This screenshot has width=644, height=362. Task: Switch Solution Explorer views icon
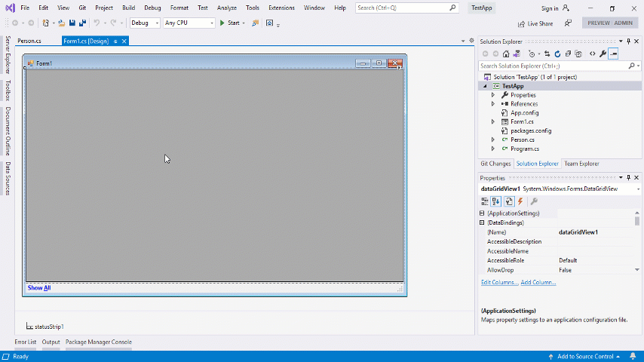pyautogui.click(x=517, y=54)
